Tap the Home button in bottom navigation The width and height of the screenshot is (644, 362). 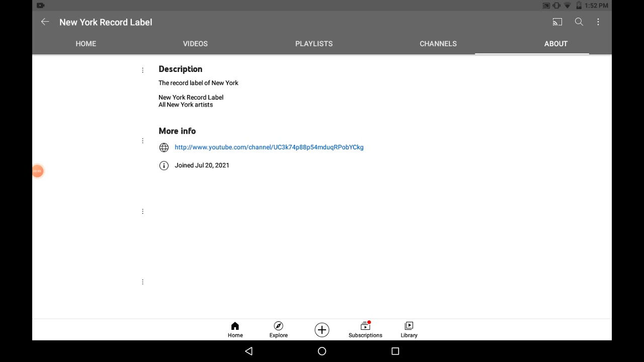[235, 330]
